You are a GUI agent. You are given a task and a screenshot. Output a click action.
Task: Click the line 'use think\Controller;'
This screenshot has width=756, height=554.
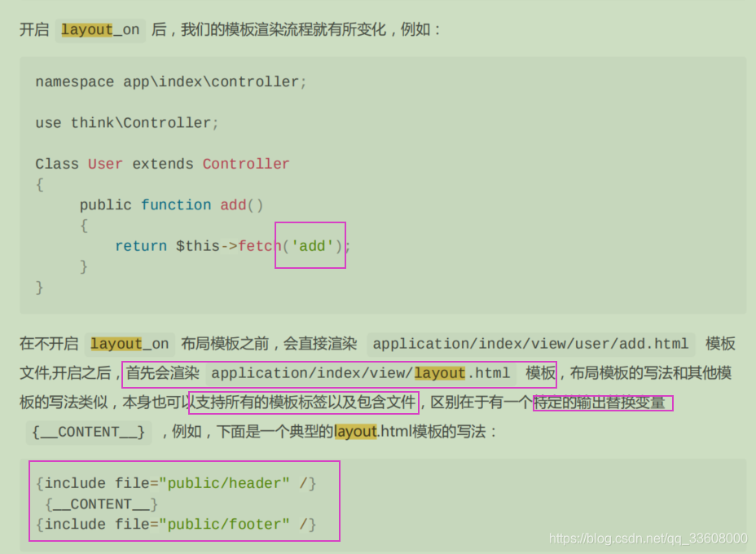(127, 123)
